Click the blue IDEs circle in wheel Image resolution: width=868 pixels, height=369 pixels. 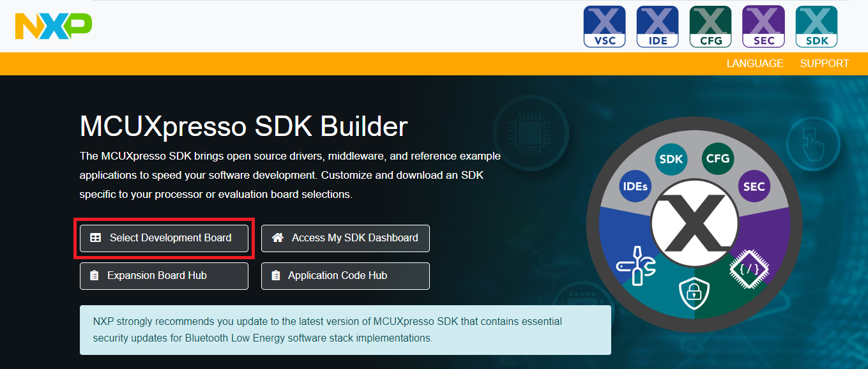pyautogui.click(x=636, y=186)
